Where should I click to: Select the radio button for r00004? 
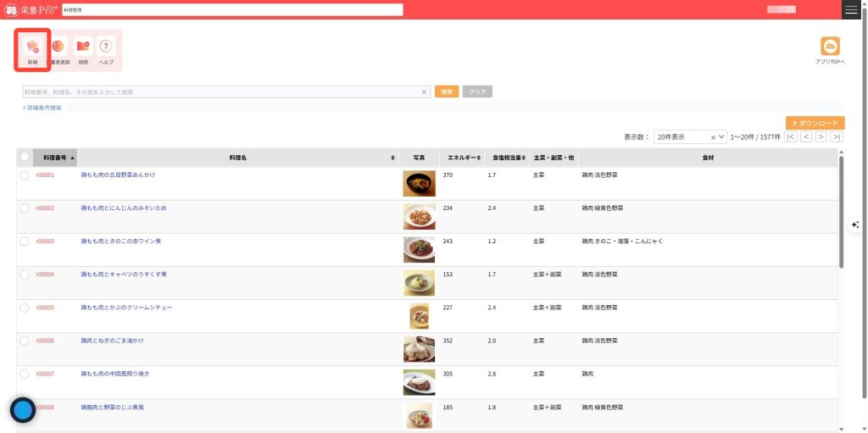coord(25,275)
